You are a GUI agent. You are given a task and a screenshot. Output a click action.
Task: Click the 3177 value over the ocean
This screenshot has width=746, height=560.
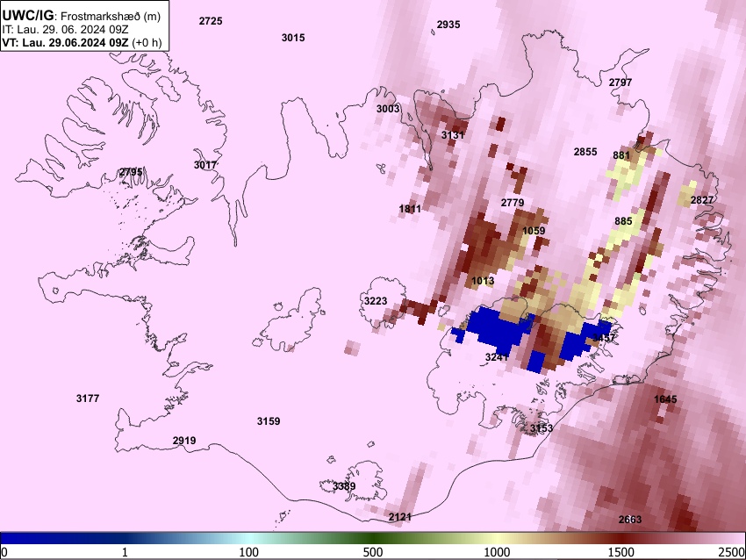point(88,398)
